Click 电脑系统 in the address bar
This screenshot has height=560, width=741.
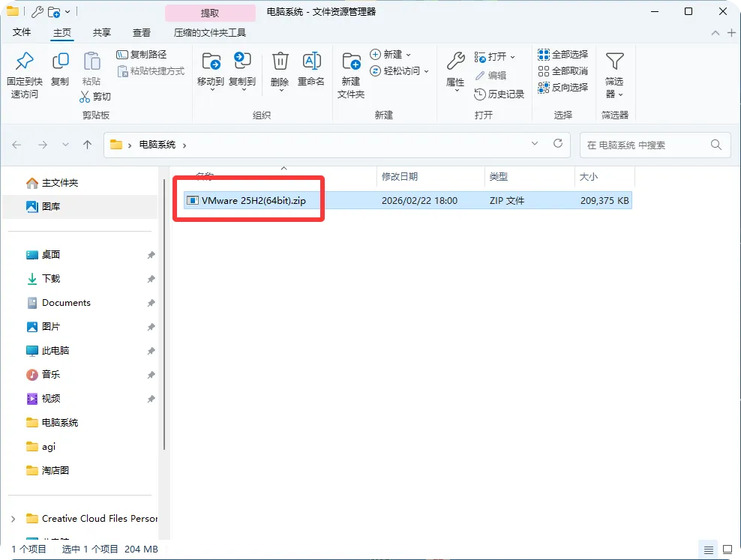click(x=157, y=145)
